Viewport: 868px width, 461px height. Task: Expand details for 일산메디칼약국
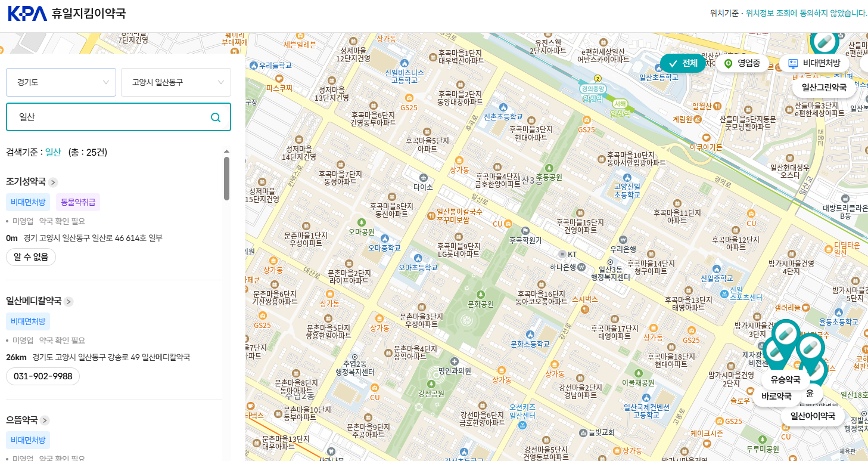(69, 302)
